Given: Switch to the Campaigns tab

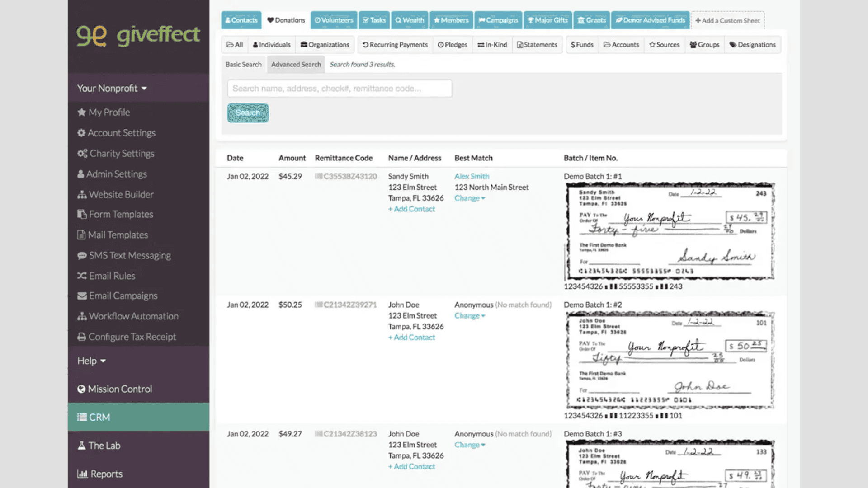Looking at the screenshot, I should click(498, 20).
